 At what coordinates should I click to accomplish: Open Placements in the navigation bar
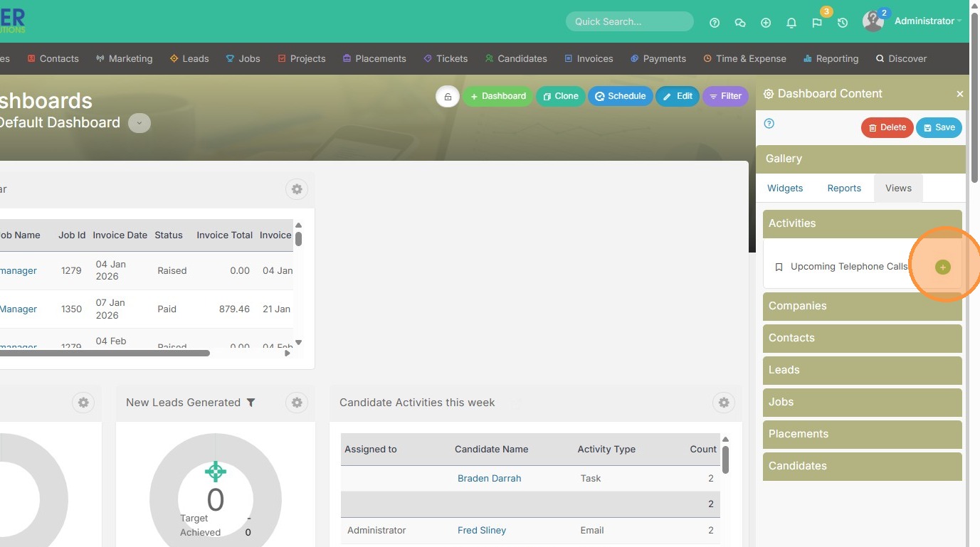(374, 59)
